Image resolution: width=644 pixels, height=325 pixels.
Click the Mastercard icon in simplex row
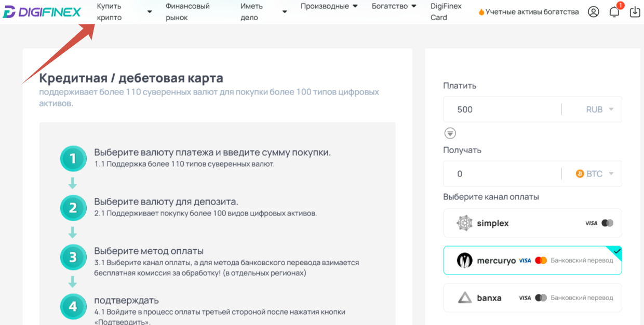pyautogui.click(x=608, y=223)
